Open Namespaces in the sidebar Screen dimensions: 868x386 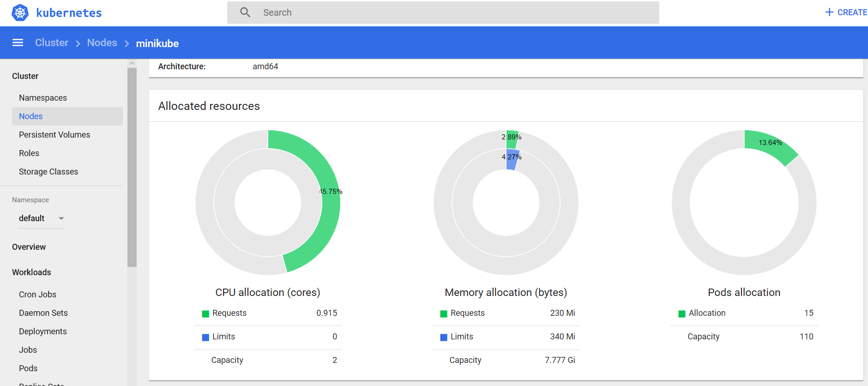pos(43,98)
